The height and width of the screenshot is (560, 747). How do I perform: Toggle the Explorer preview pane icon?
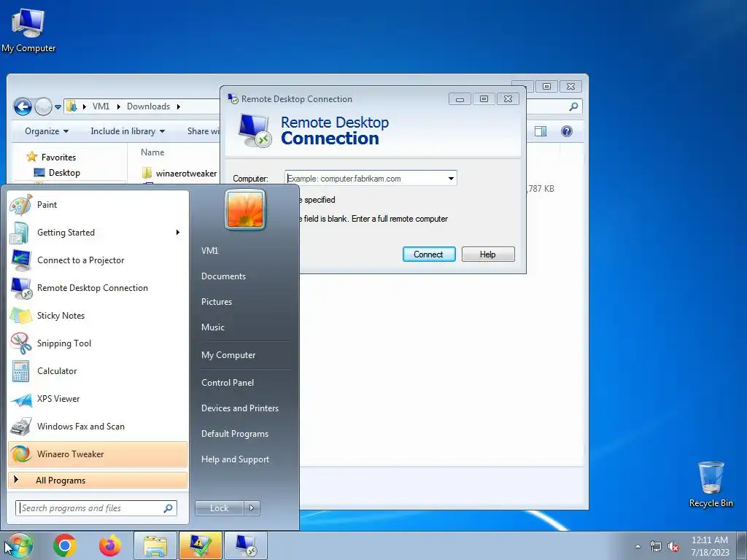pos(541,131)
